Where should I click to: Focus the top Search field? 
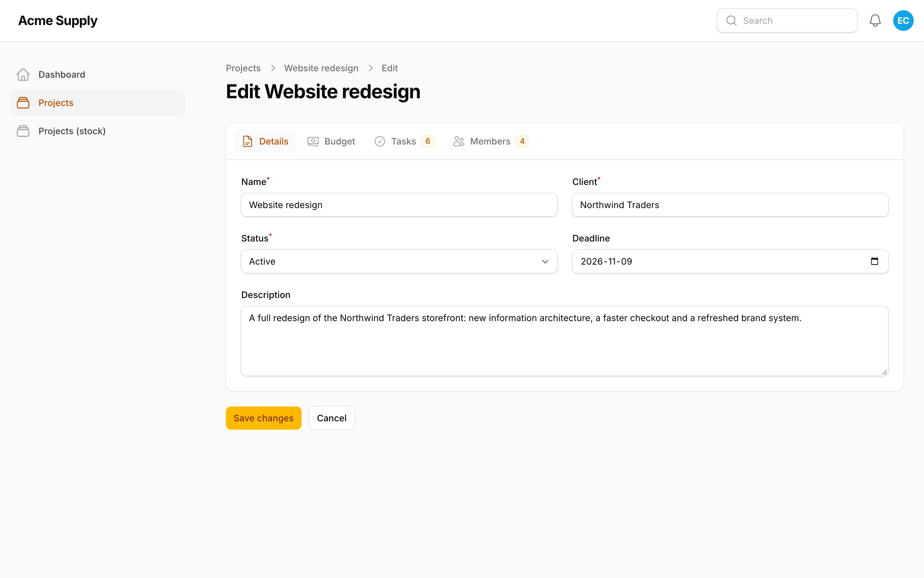click(x=787, y=21)
